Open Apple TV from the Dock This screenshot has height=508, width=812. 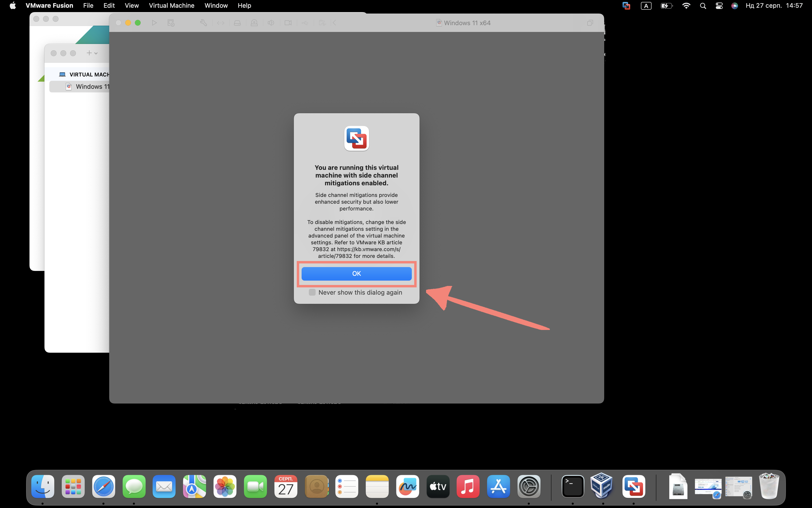[x=438, y=486]
